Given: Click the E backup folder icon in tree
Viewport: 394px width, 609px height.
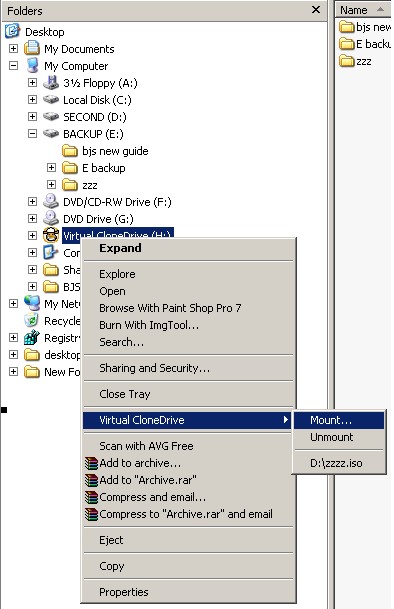Looking at the screenshot, I should 70,168.
